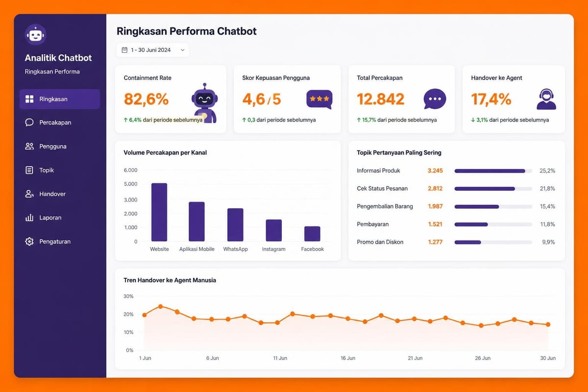The image size is (588, 392).
Task: Click the 4,6 / 5 satisfaction score
Action: click(x=262, y=99)
